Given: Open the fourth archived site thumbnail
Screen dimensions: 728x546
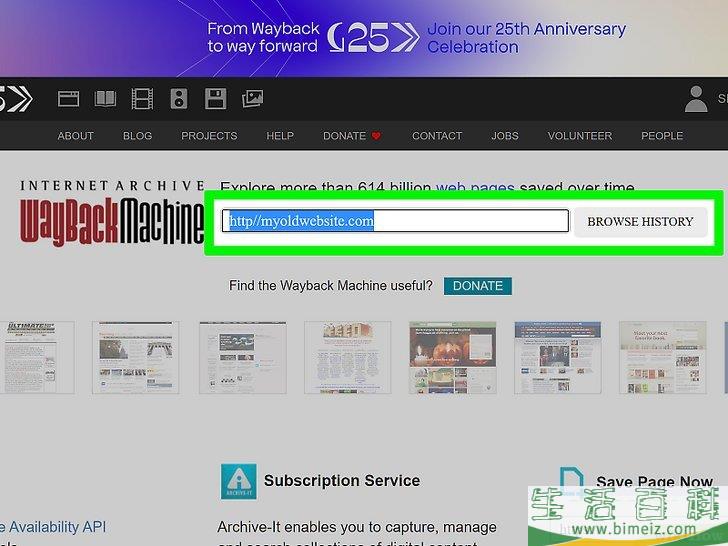Looking at the screenshot, I should 347,358.
